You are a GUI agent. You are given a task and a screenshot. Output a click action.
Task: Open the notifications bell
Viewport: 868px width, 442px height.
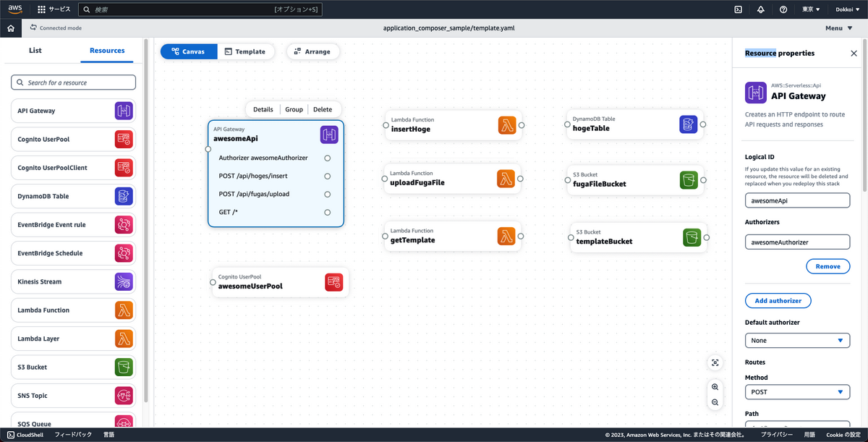pos(760,9)
